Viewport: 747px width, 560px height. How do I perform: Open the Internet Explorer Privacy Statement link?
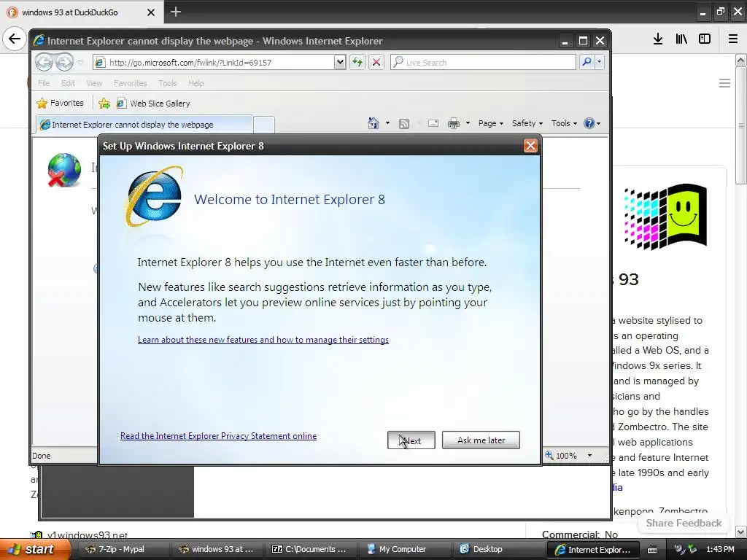[218, 436]
